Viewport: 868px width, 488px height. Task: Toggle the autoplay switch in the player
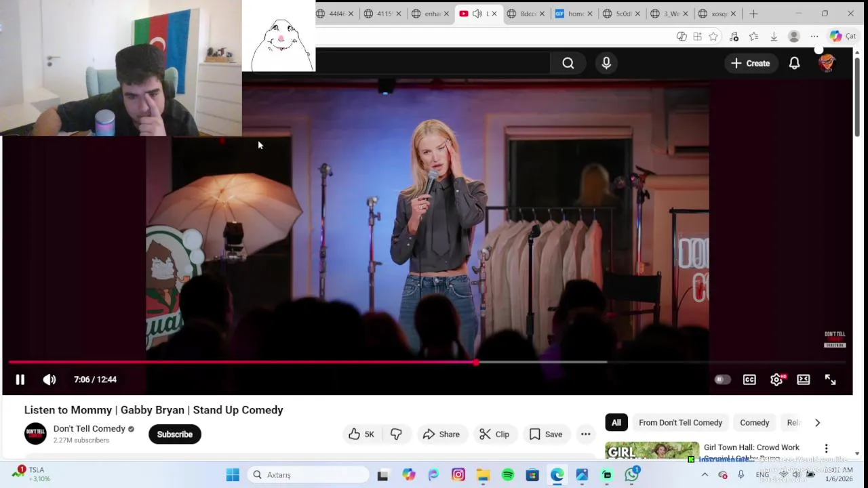coord(722,380)
